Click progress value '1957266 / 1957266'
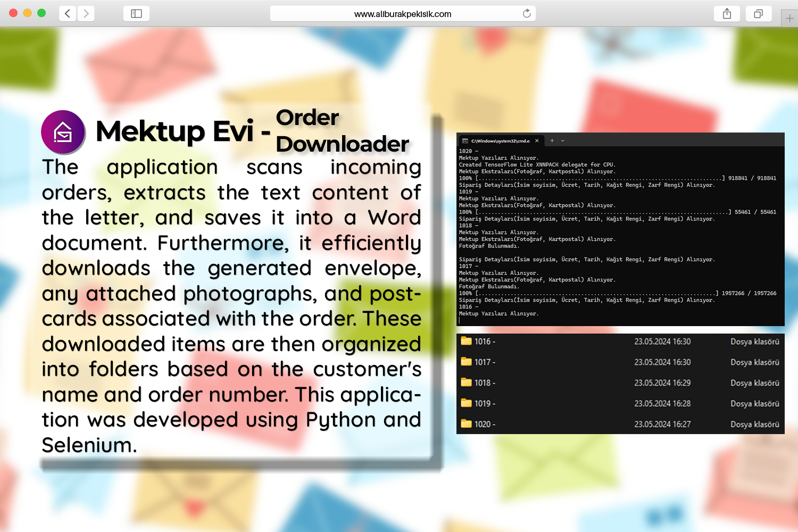The width and height of the screenshot is (798, 532). coord(749,293)
